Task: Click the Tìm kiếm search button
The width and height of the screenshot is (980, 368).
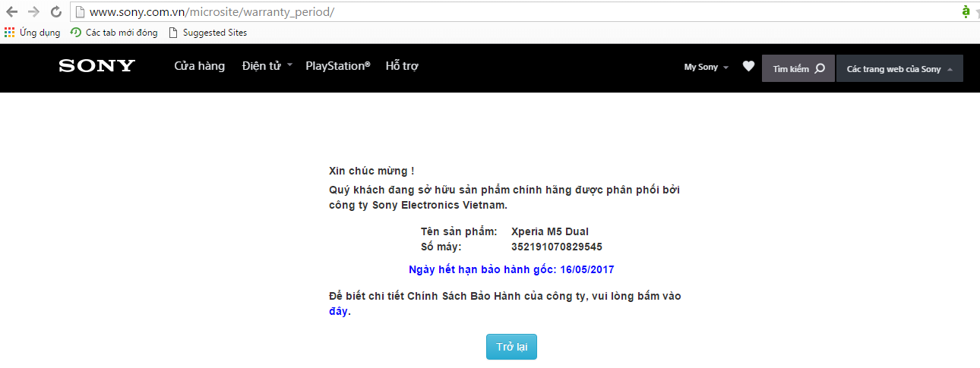Action: tap(798, 68)
